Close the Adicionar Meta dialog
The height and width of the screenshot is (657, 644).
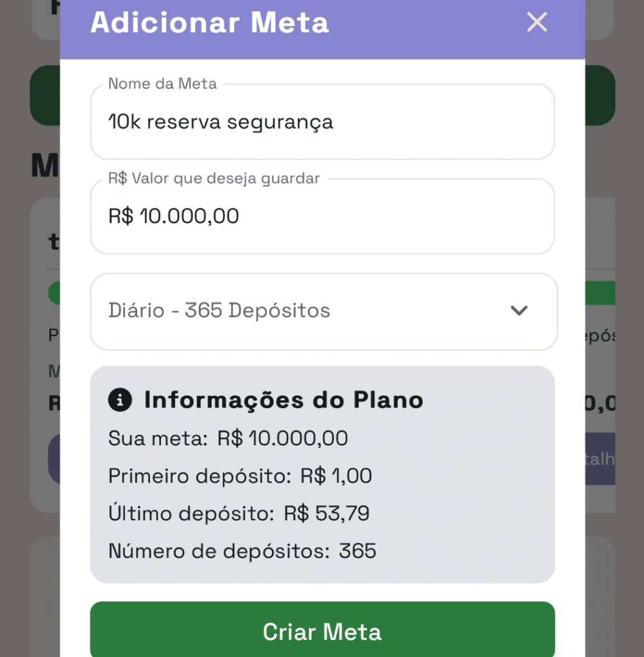pos(537,22)
